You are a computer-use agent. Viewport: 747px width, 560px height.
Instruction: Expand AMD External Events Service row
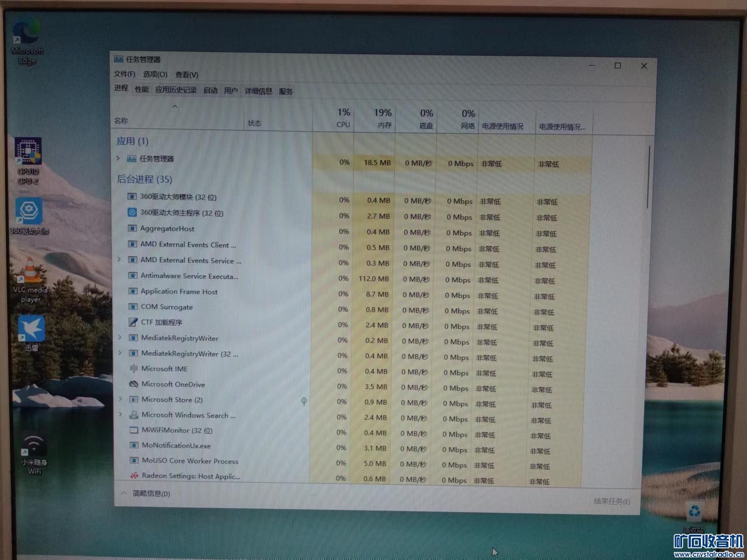coord(119,259)
